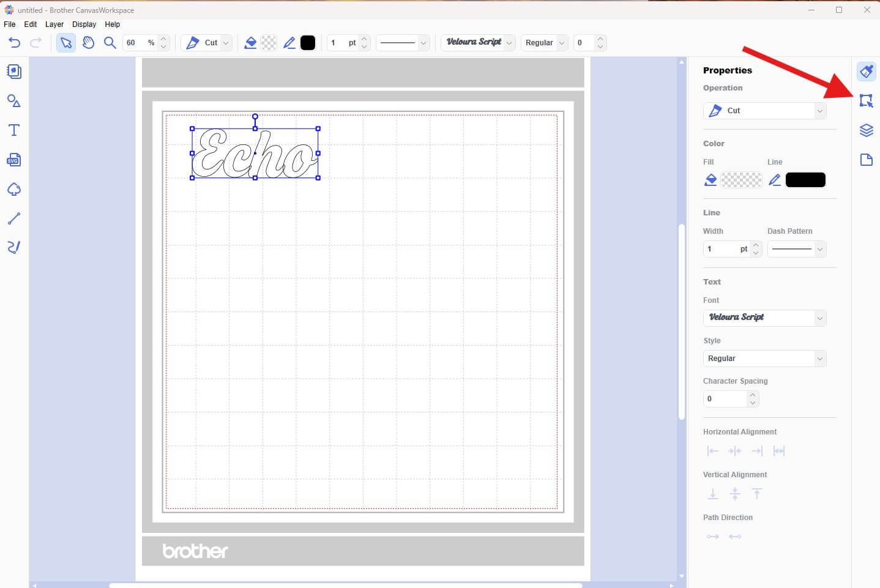Activate the Zoom magnifier tool

pos(110,43)
